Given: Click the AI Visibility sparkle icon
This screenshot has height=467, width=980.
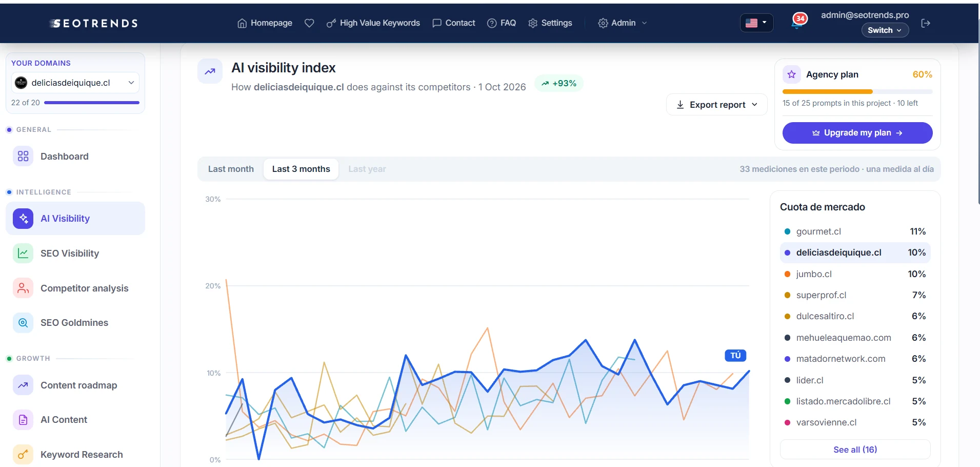Looking at the screenshot, I should tap(23, 219).
